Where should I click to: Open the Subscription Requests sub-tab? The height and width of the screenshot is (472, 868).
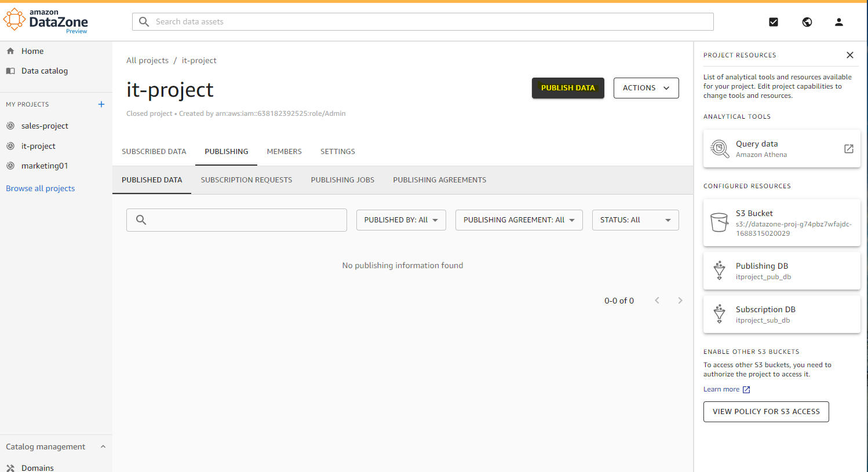point(247,180)
